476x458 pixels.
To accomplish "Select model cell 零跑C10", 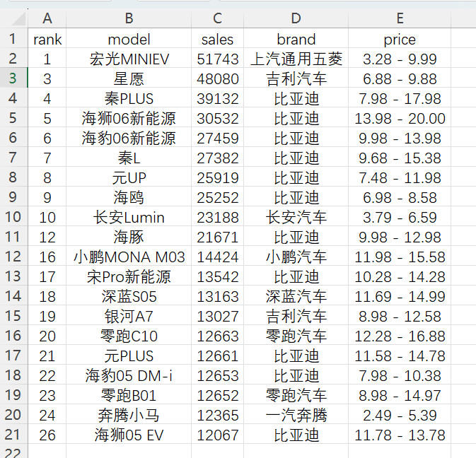I will [x=129, y=335].
